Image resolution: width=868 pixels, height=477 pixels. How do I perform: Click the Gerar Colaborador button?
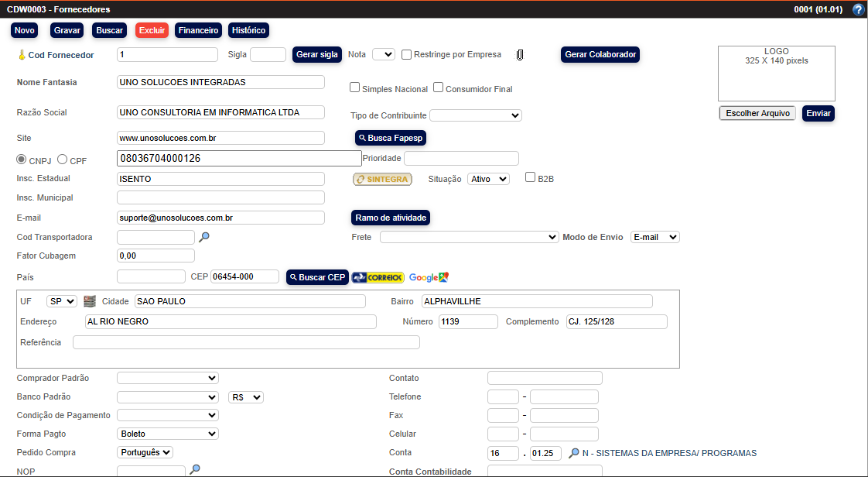600,54
